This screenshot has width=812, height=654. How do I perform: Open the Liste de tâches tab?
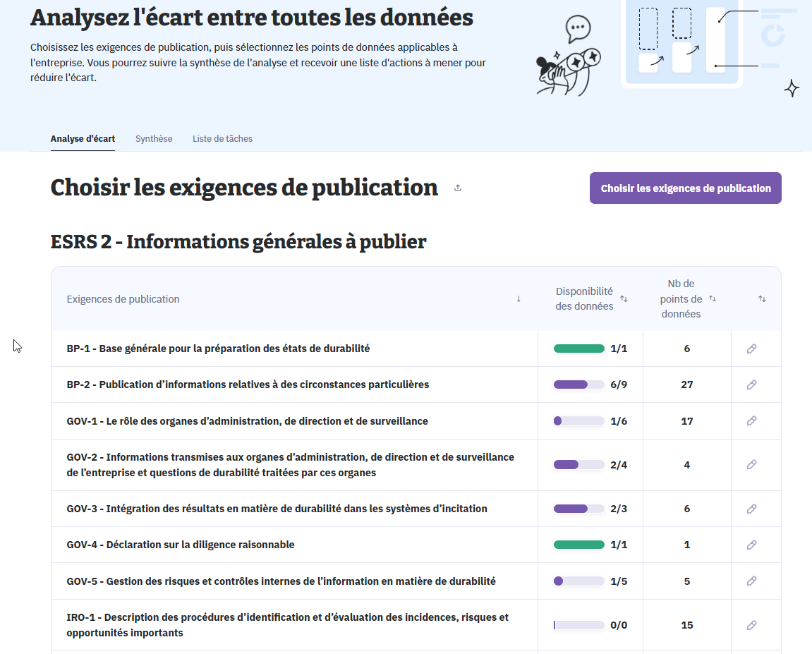click(x=222, y=139)
